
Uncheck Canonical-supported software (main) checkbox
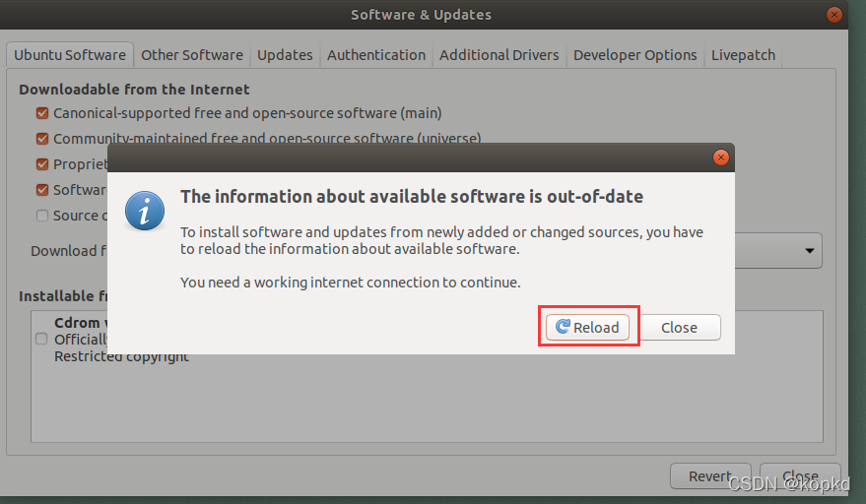[x=42, y=113]
